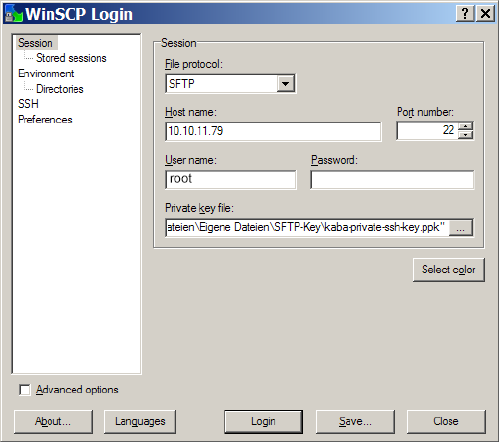Click the Login button
499x442 pixels.
263,421
